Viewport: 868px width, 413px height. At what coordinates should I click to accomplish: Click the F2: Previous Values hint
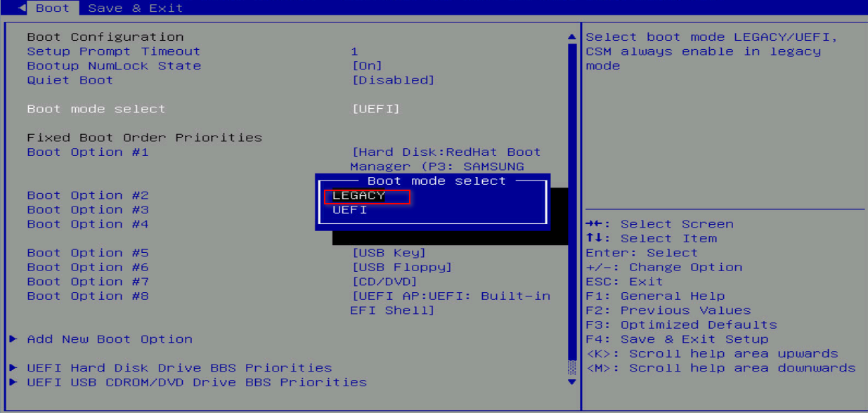(x=668, y=310)
